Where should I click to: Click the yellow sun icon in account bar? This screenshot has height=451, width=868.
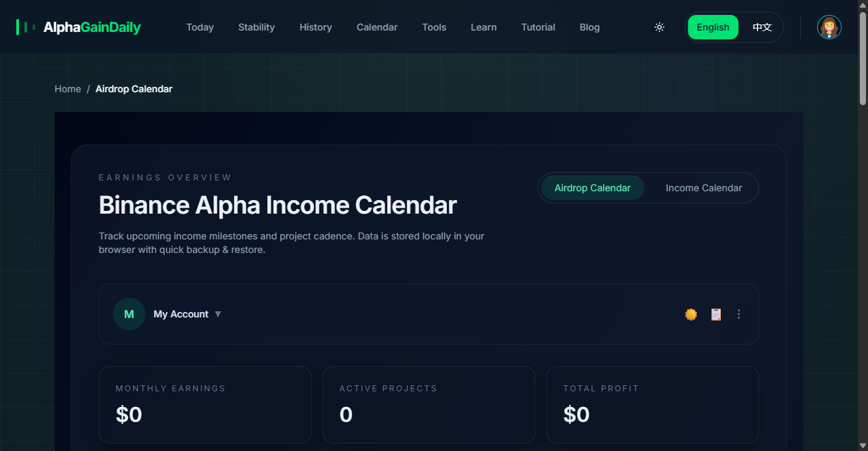[x=691, y=314]
